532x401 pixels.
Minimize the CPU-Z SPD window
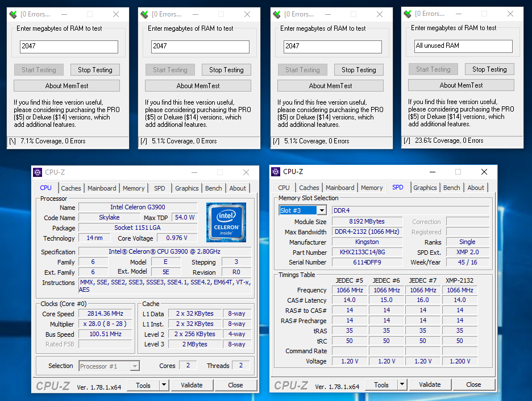pyautogui.click(x=432, y=172)
